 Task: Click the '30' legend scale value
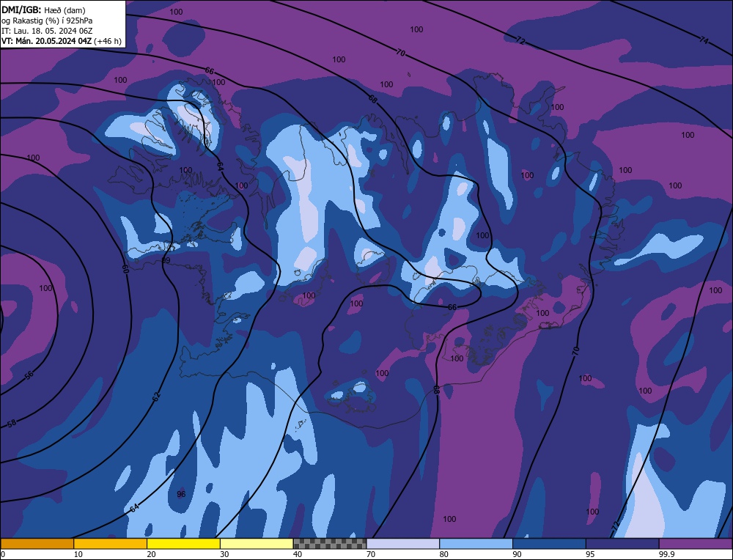pyautogui.click(x=224, y=554)
